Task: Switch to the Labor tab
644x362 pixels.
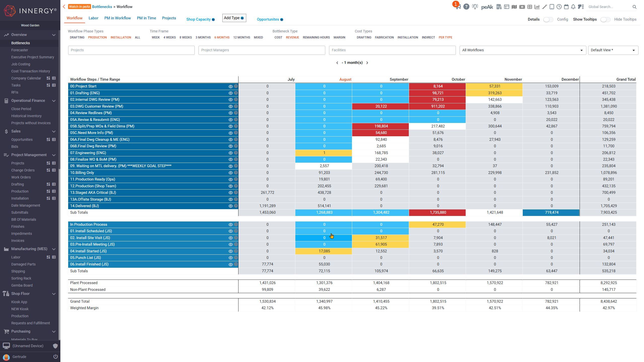Action: (93, 18)
